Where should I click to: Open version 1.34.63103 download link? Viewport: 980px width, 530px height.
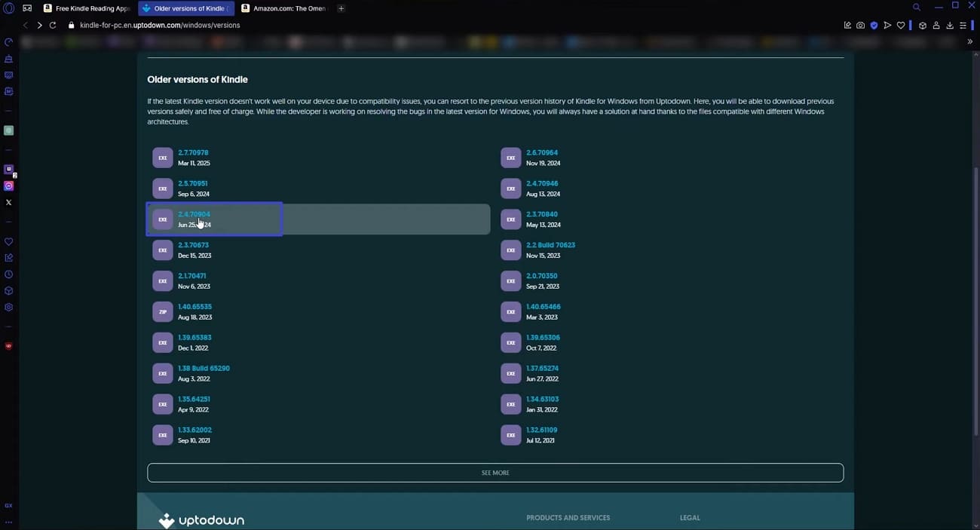(542, 400)
